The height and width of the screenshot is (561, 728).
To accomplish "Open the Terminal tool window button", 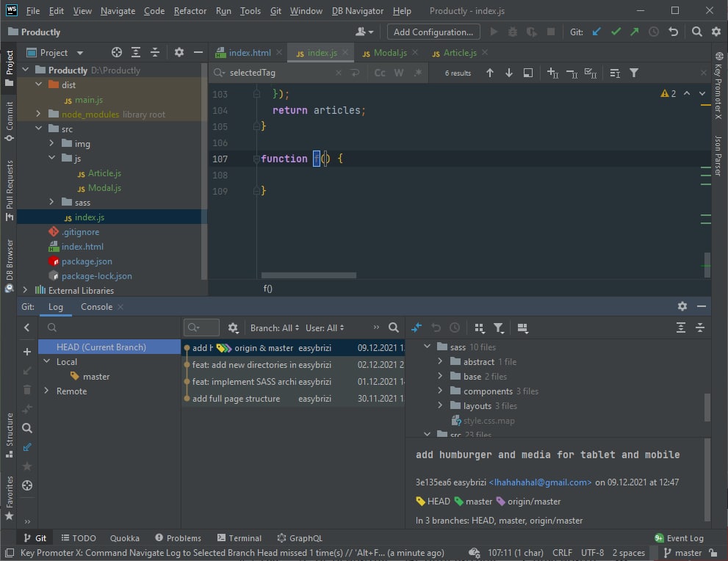I will (x=239, y=538).
